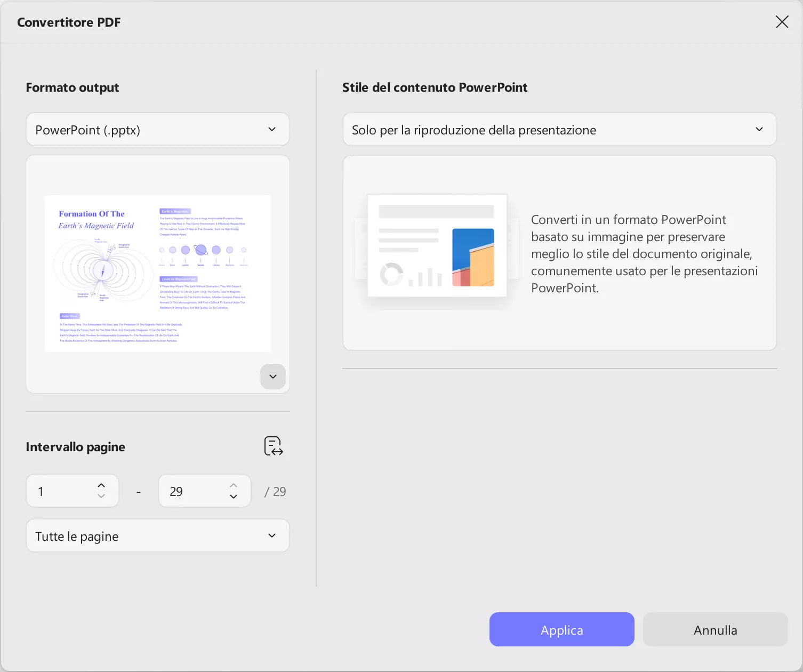Click the custom page range document icon
This screenshot has width=803, height=672.
click(x=272, y=446)
